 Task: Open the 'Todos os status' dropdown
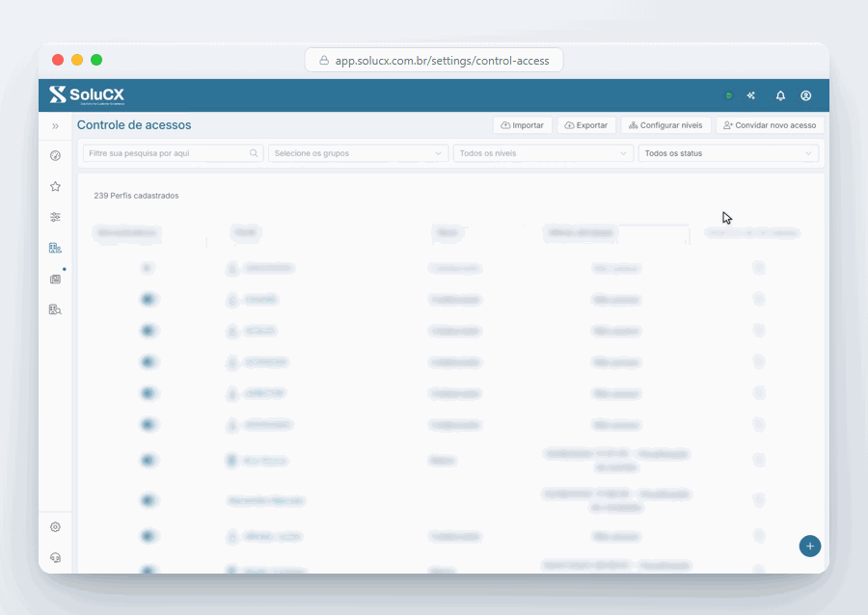(728, 153)
